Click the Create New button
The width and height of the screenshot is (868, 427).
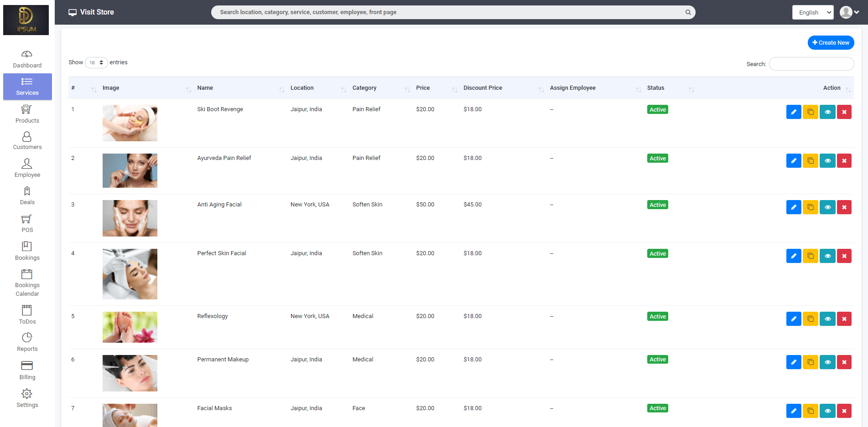[831, 42]
